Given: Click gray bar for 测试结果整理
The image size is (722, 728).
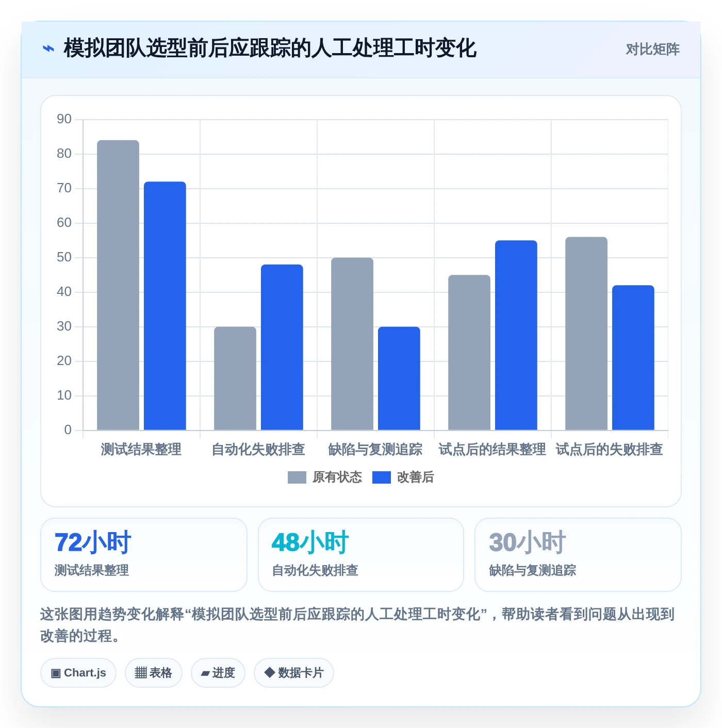Looking at the screenshot, I should coord(118,285).
